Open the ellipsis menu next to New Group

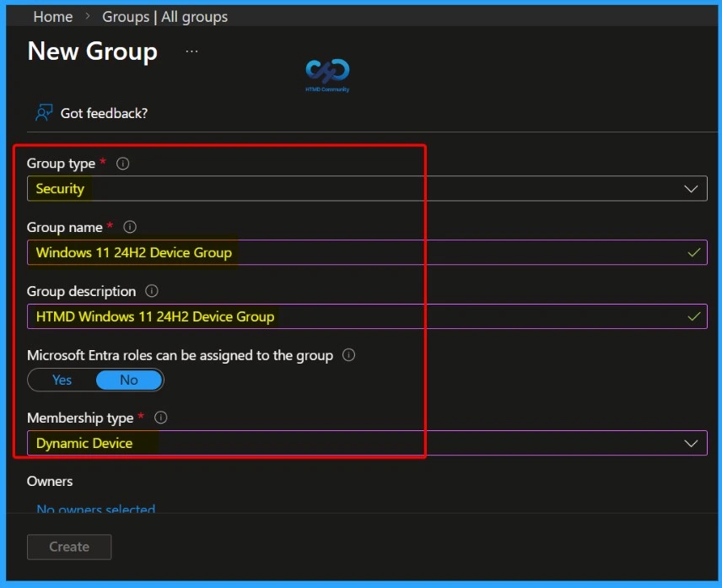pyautogui.click(x=191, y=51)
